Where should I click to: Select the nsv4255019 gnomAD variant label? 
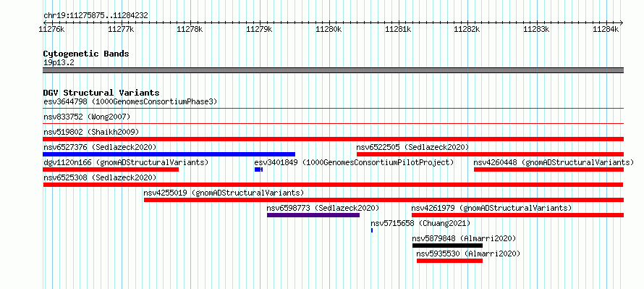[x=224, y=193]
